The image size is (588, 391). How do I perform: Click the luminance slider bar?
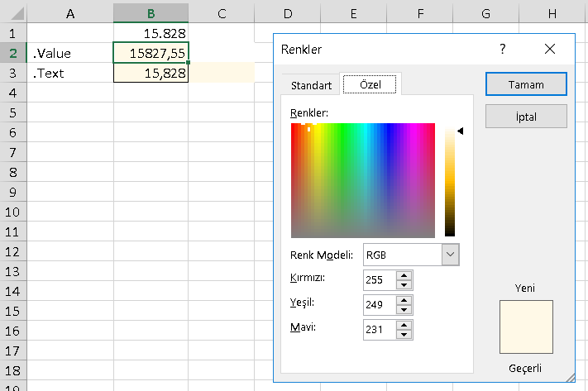450,181
